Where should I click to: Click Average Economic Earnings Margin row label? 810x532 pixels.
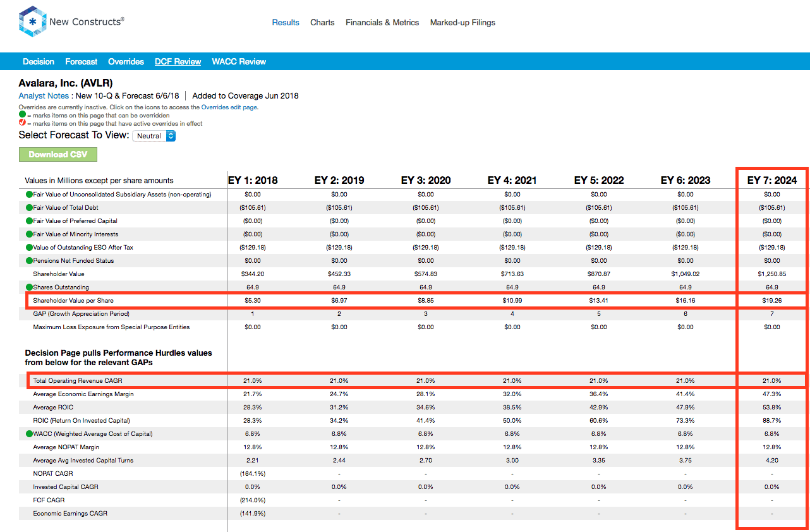(x=83, y=394)
